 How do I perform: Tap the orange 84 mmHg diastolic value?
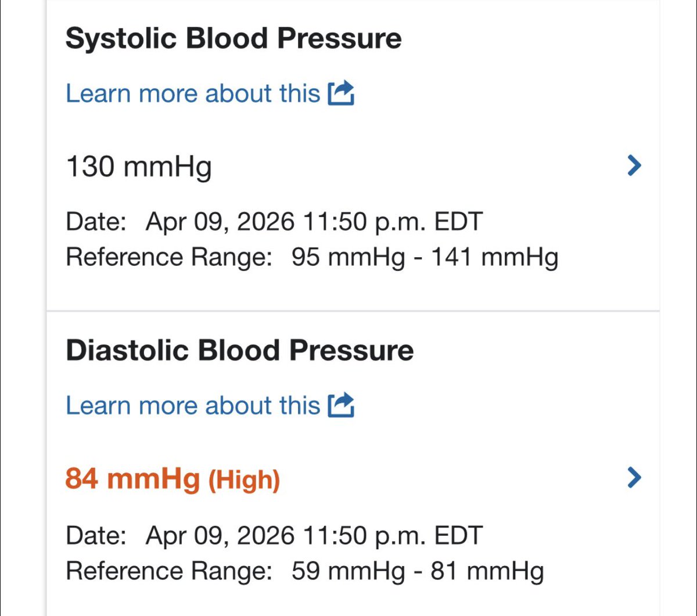pyautogui.click(x=132, y=479)
